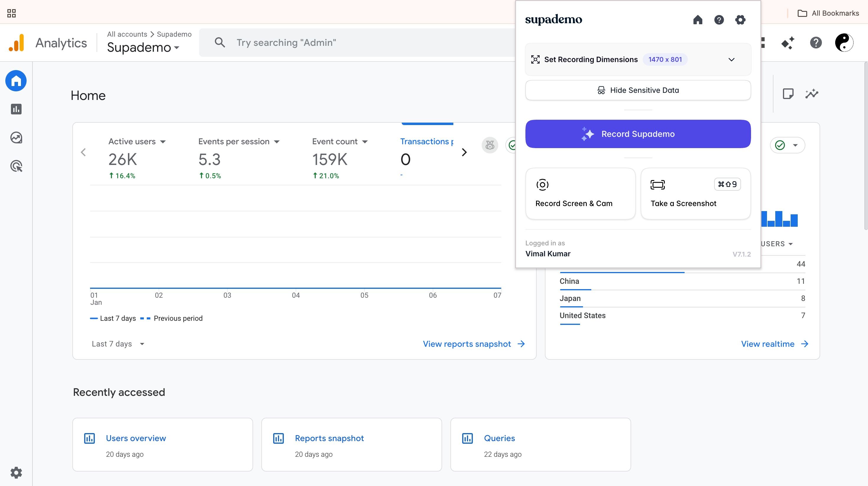Image resolution: width=868 pixels, height=486 pixels.
Task: Click the 26K active users value
Action: point(123,160)
